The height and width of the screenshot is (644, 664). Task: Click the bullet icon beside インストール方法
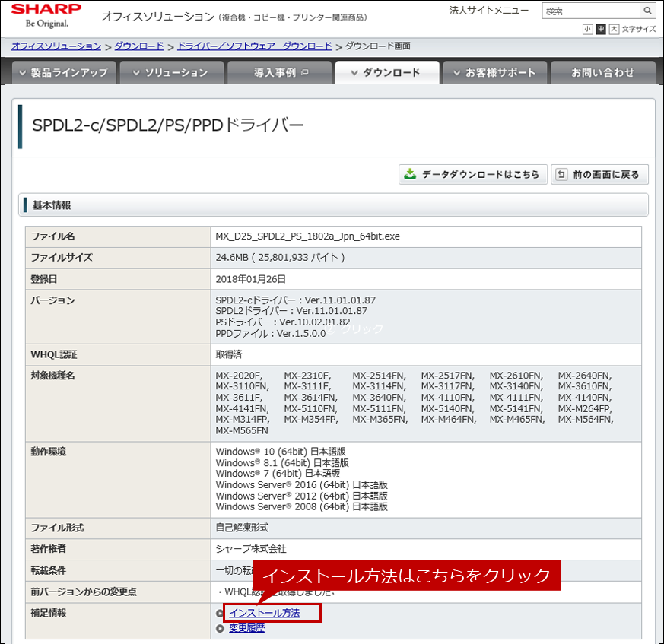point(221,613)
